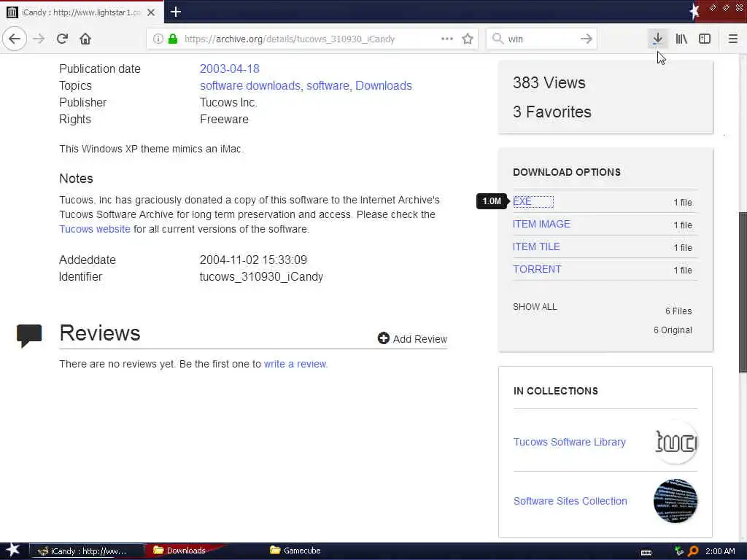Click the Reviews speech bubble icon
Image resolution: width=747 pixels, height=560 pixels.
pyautogui.click(x=29, y=335)
